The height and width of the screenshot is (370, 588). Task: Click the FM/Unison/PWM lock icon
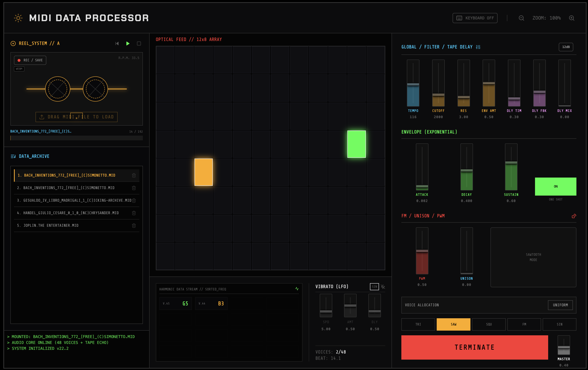click(574, 216)
